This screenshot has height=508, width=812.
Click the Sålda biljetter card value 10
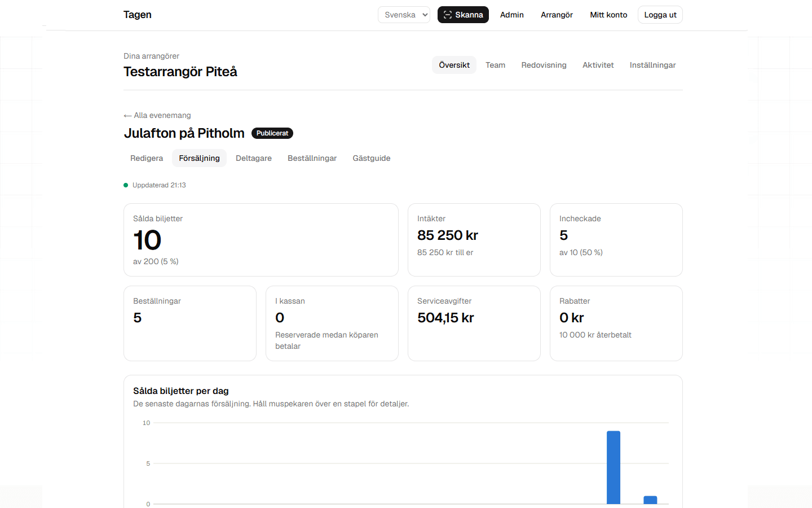pyautogui.click(x=147, y=240)
